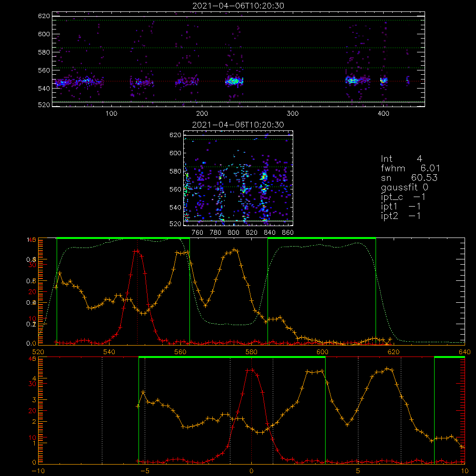The height and width of the screenshot is (476, 476).
Task: Click x-axis label 300 on top image
Action: pos(293,114)
